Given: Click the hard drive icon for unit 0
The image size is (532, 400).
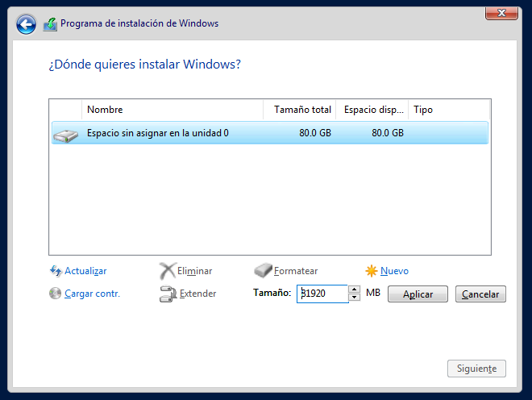Looking at the screenshot, I should pyautogui.click(x=65, y=135).
